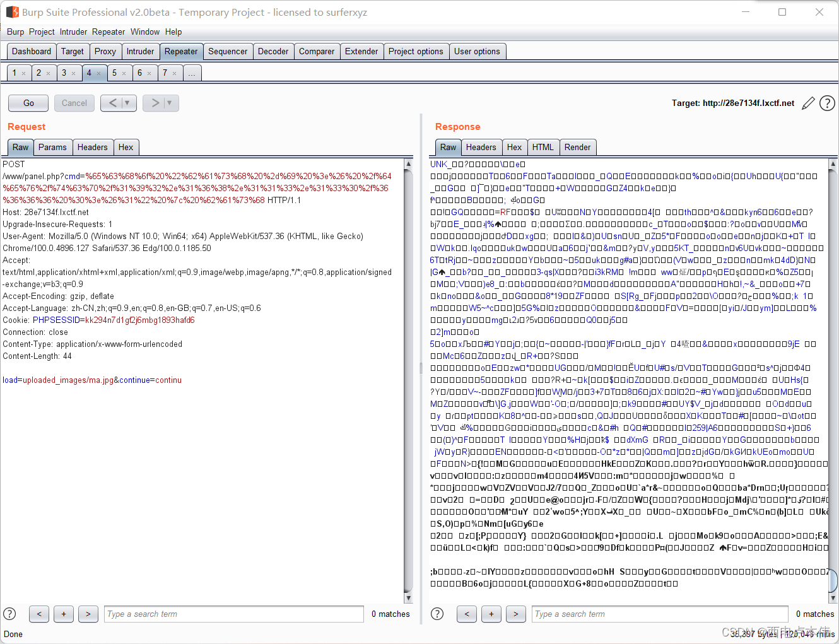The image size is (839, 644).
Task: Click the load=uploaded_images/ma.jpg body line
Action: click(92, 380)
